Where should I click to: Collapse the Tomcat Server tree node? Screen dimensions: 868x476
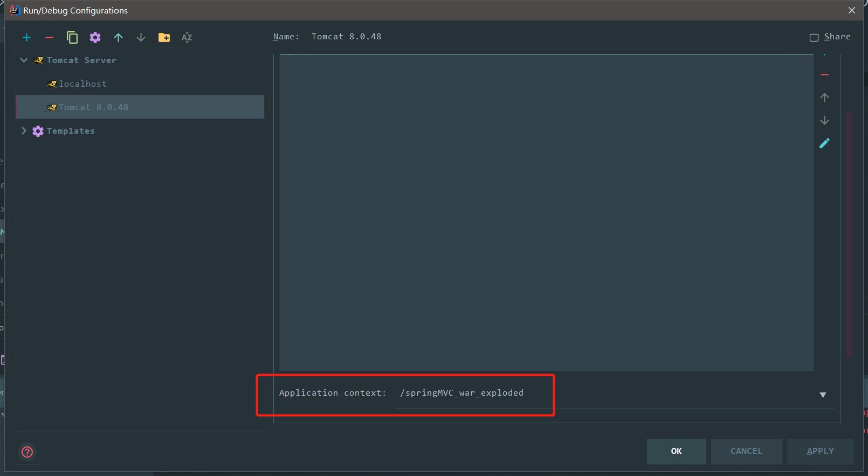pos(24,60)
